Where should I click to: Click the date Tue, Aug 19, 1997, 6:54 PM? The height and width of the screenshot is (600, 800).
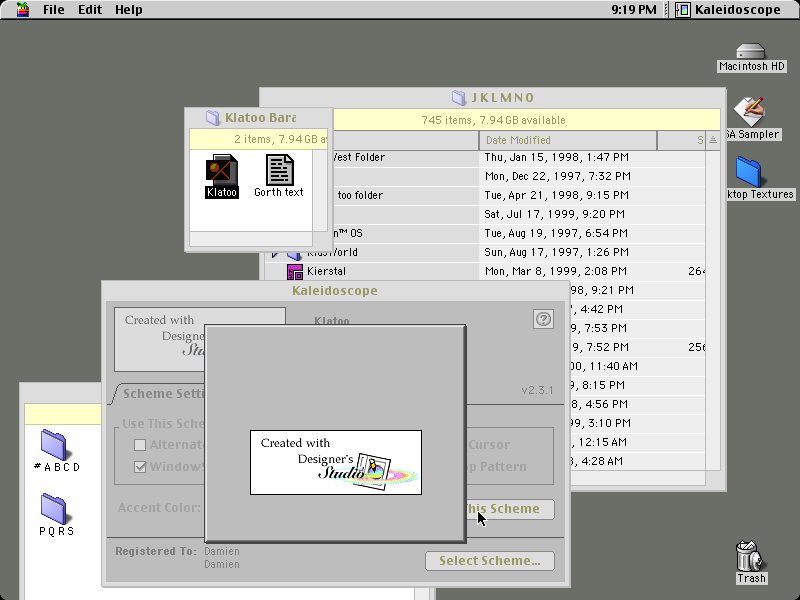click(556, 233)
